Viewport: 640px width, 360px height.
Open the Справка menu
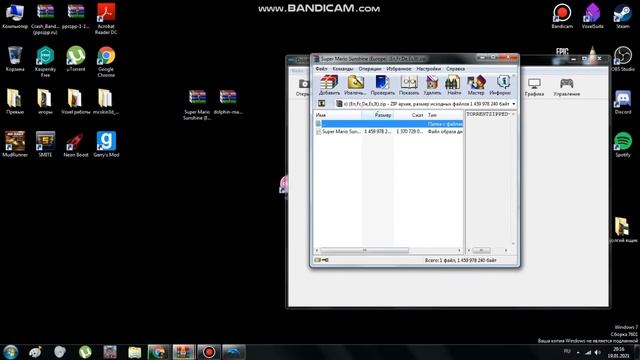coord(456,69)
